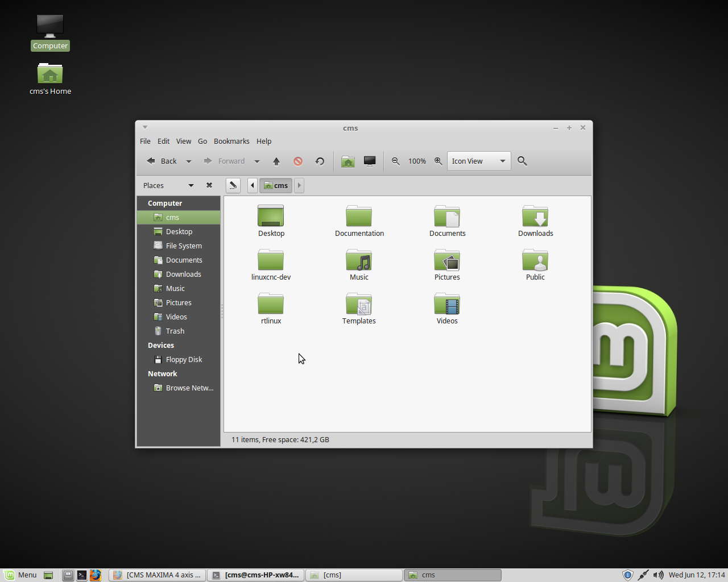Select Floppy Disk under Devices
The height and width of the screenshot is (582, 728).
(x=179, y=360)
